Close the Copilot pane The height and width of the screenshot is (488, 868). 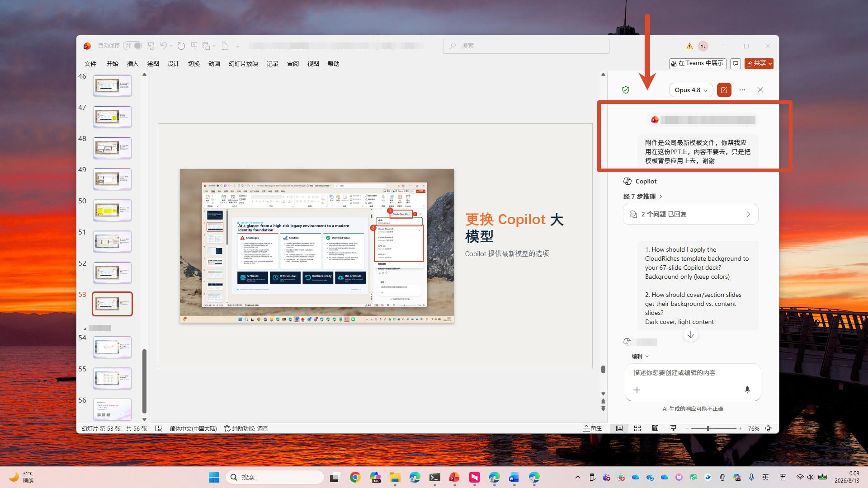coord(760,90)
